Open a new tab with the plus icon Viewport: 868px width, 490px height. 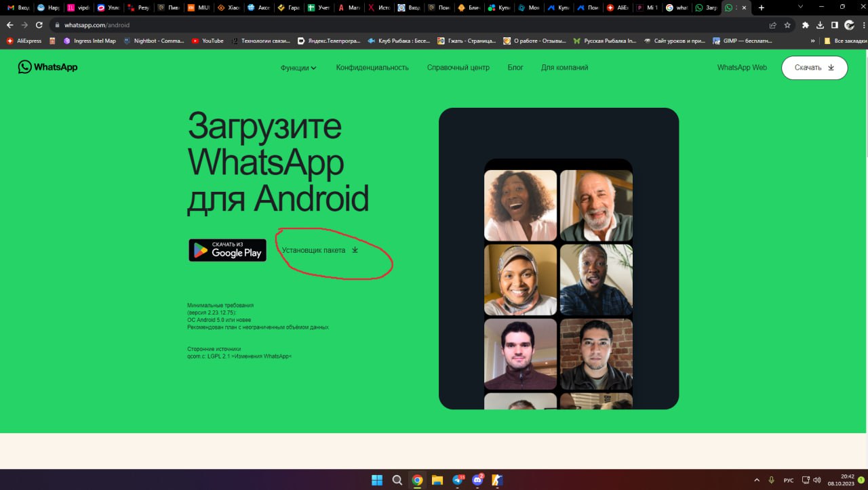coord(761,7)
